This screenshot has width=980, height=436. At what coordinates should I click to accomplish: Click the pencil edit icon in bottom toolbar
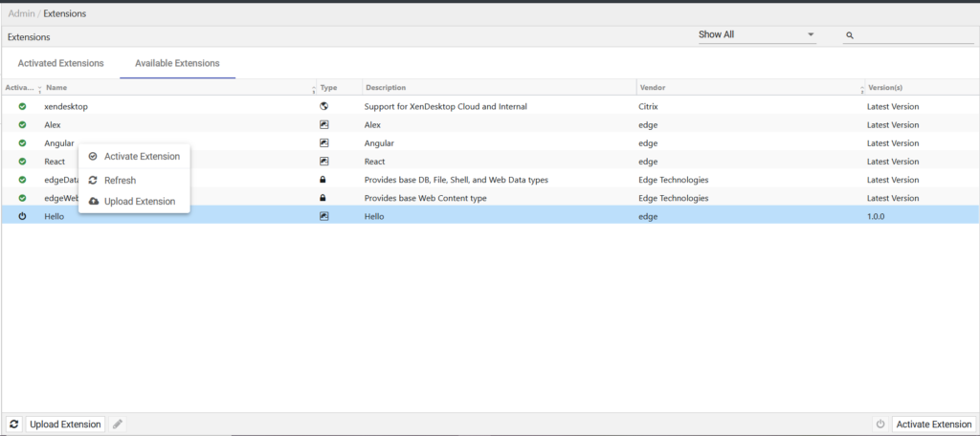click(x=118, y=425)
